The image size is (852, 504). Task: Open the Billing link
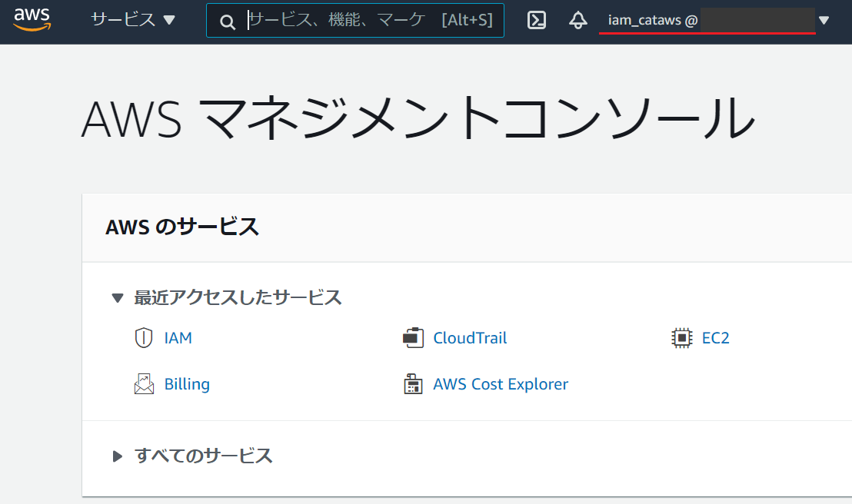coord(187,384)
